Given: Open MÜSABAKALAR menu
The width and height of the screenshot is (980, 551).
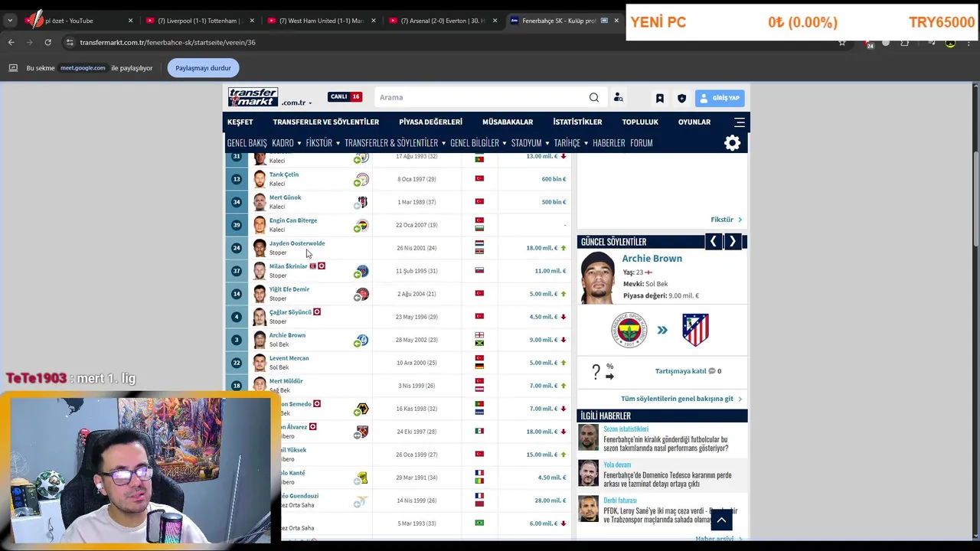Looking at the screenshot, I should [508, 122].
